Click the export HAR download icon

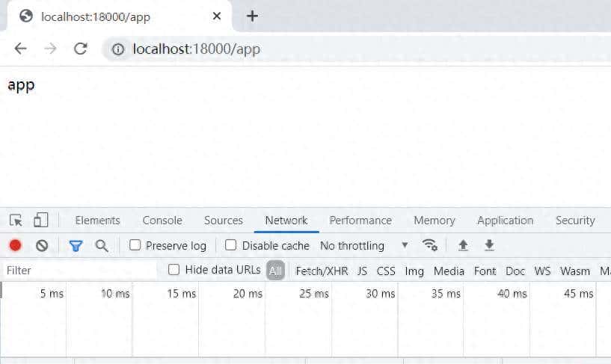click(489, 245)
